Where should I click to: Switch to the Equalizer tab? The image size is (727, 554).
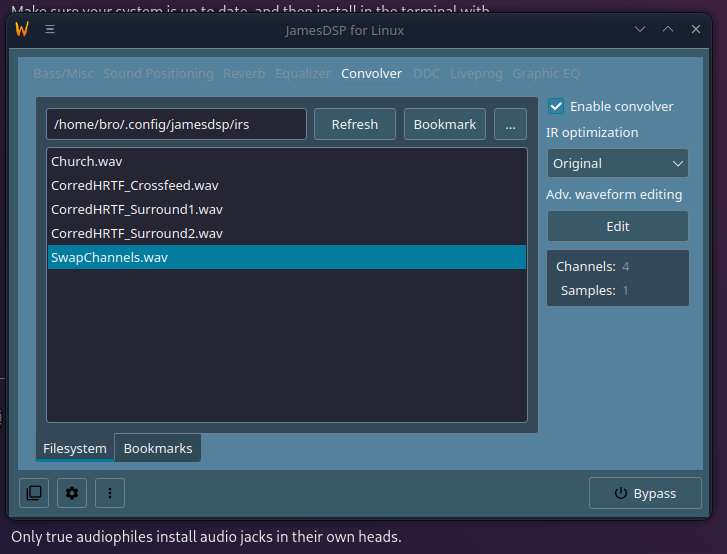tap(302, 73)
